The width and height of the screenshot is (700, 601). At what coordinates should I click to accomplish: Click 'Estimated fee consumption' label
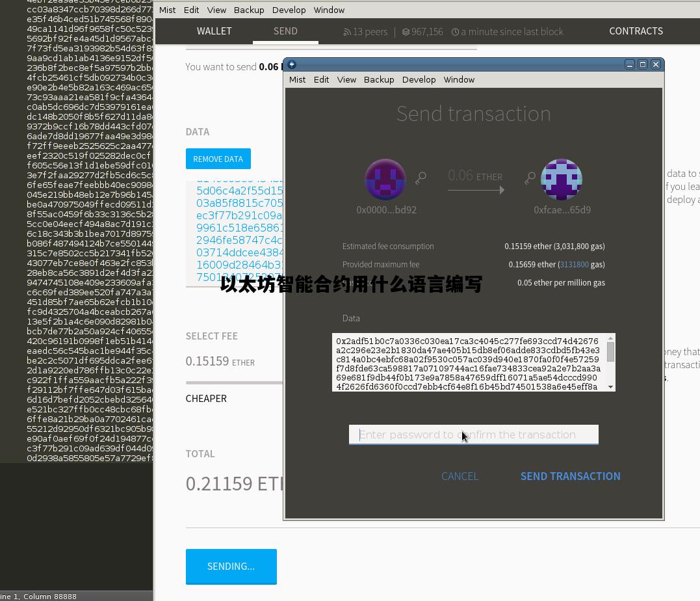pyautogui.click(x=388, y=247)
